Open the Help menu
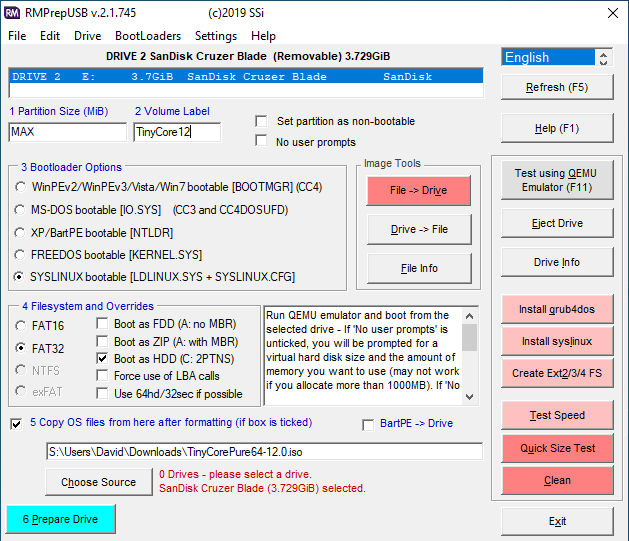Screen dimensions: 629x541 pyautogui.click(x=263, y=36)
